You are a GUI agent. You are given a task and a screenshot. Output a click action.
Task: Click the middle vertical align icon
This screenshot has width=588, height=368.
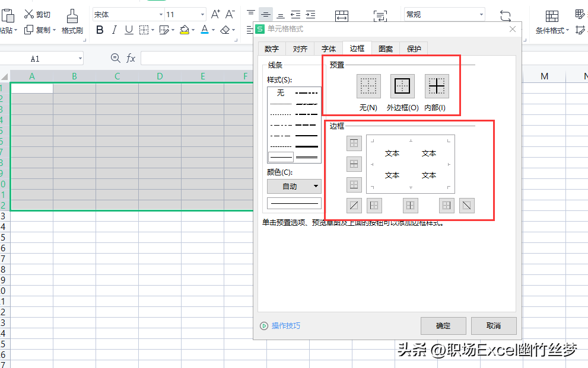pos(265,15)
